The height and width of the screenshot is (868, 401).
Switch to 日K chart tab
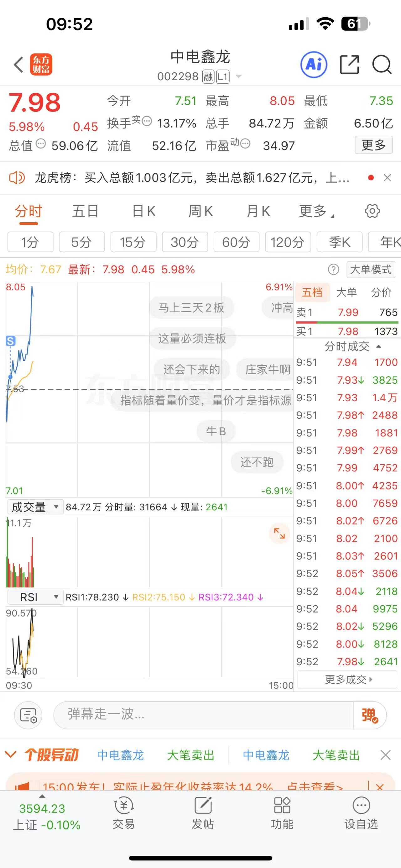coord(144,212)
